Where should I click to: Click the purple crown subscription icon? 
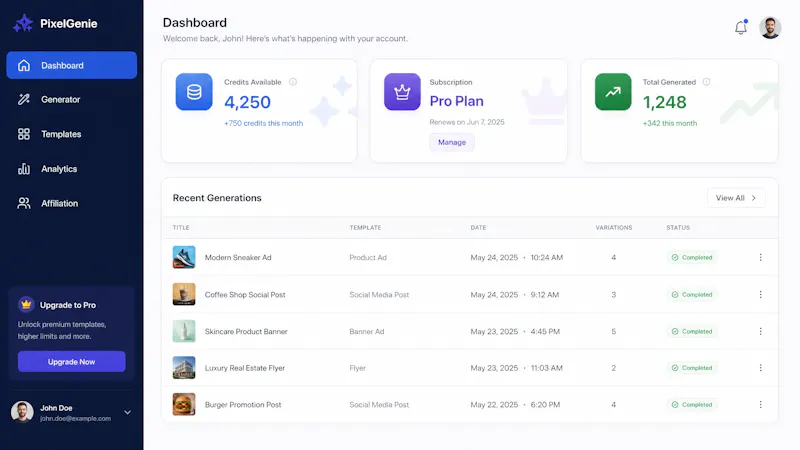(x=402, y=92)
